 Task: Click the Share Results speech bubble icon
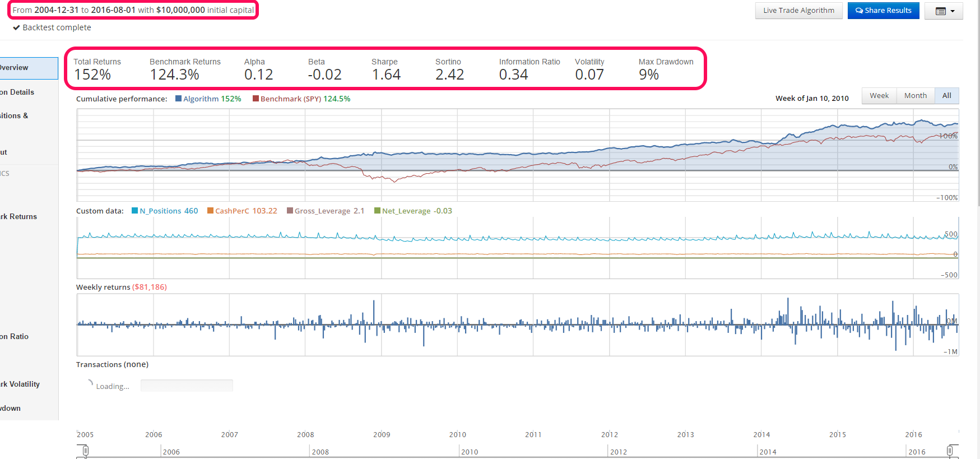click(x=859, y=11)
